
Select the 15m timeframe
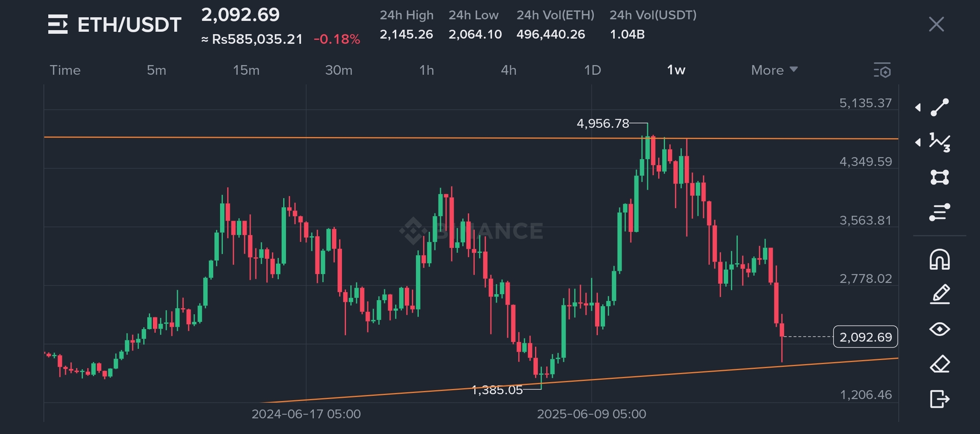pyautogui.click(x=246, y=70)
